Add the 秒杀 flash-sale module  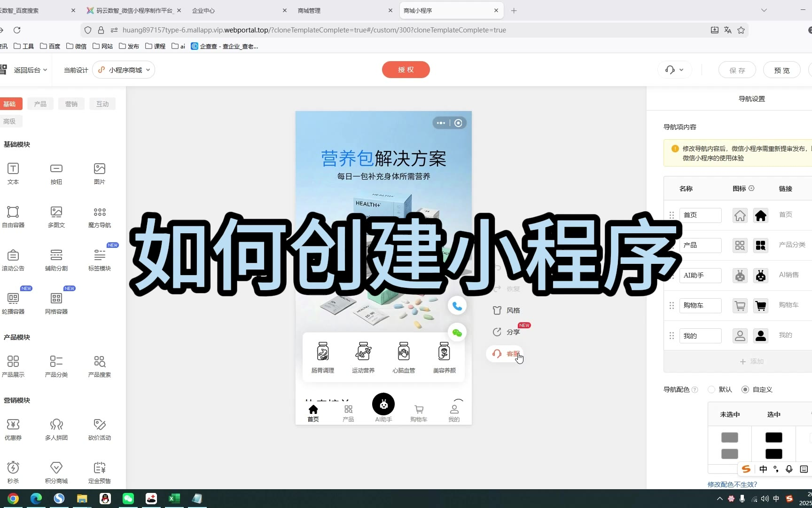[13, 473]
